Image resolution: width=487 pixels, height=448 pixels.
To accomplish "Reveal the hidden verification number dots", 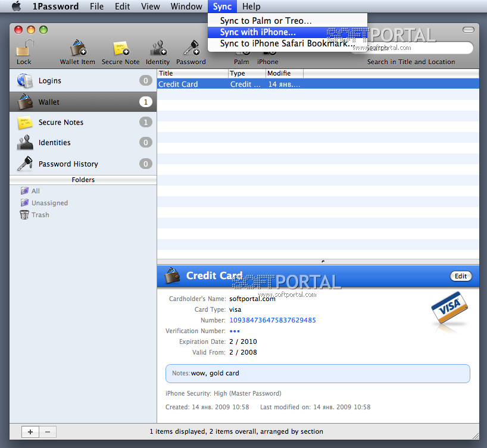I will [235, 331].
